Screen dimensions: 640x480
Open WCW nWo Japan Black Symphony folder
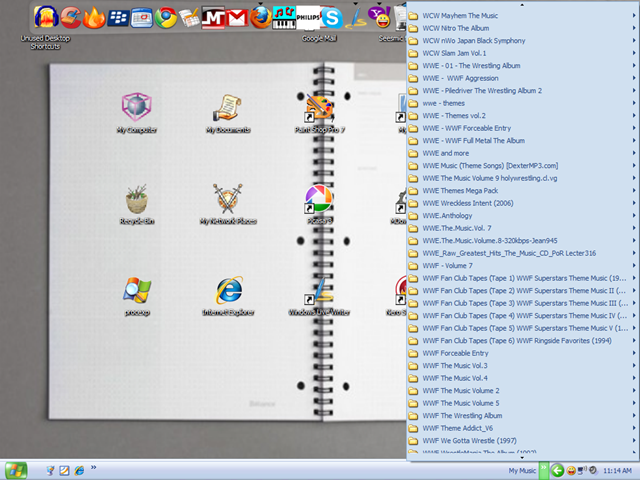[522, 41]
